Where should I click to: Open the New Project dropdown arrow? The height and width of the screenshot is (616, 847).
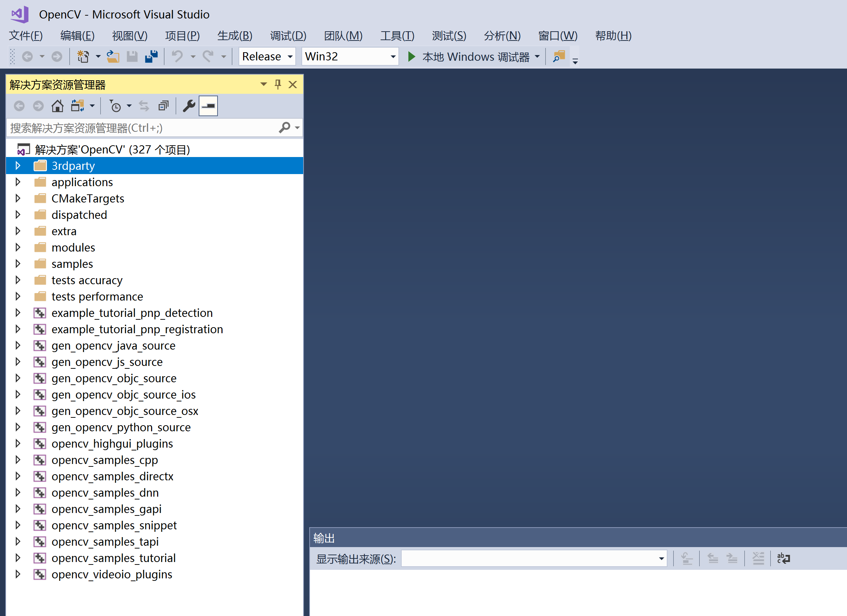click(x=98, y=57)
